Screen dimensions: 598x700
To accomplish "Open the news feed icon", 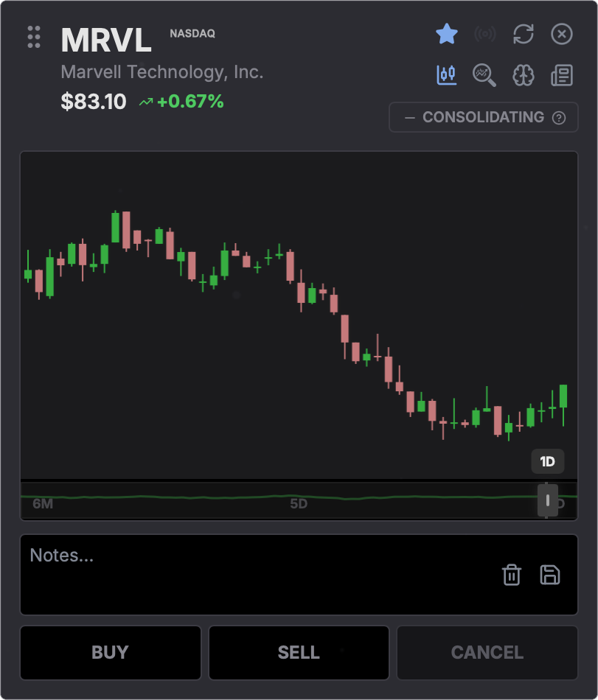I will tap(562, 74).
